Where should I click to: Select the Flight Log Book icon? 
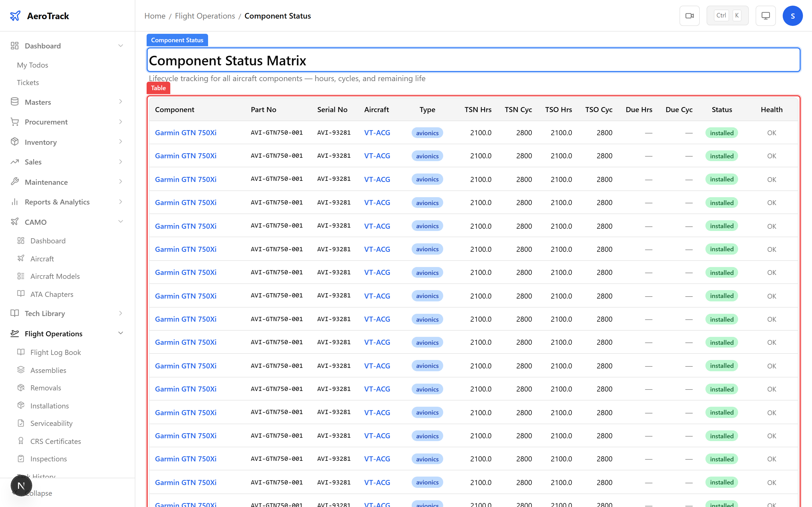[21, 352]
